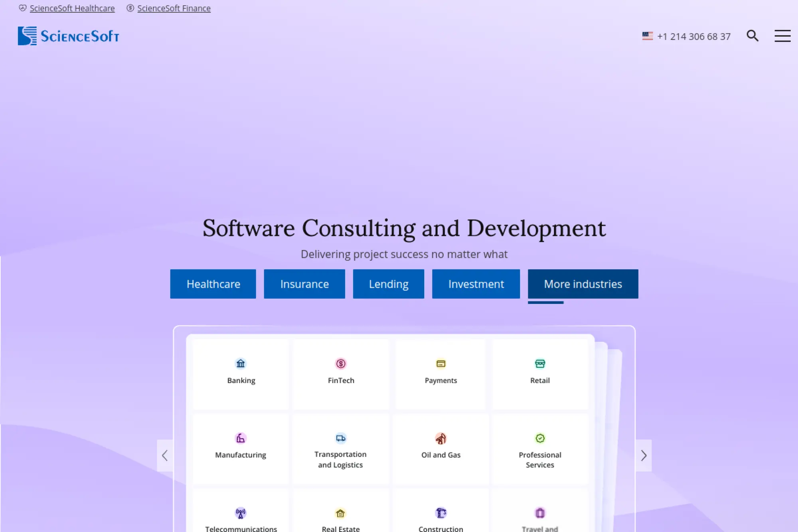This screenshot has height=532, width=798.
Task: Open the search magnifier icon
Action: (x=752, y=36)
